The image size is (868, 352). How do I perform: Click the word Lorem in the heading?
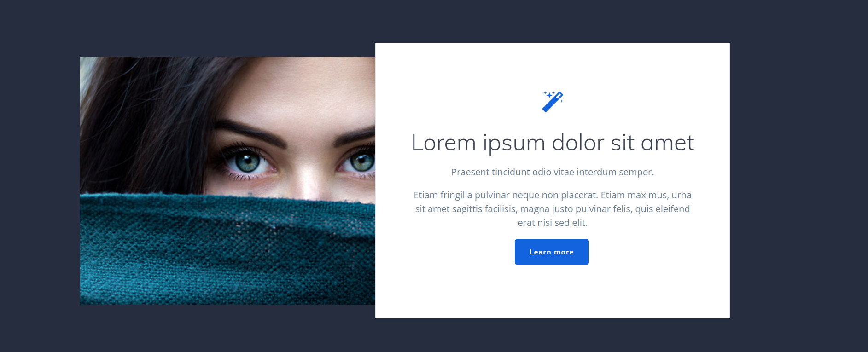[x=443, y=143]
